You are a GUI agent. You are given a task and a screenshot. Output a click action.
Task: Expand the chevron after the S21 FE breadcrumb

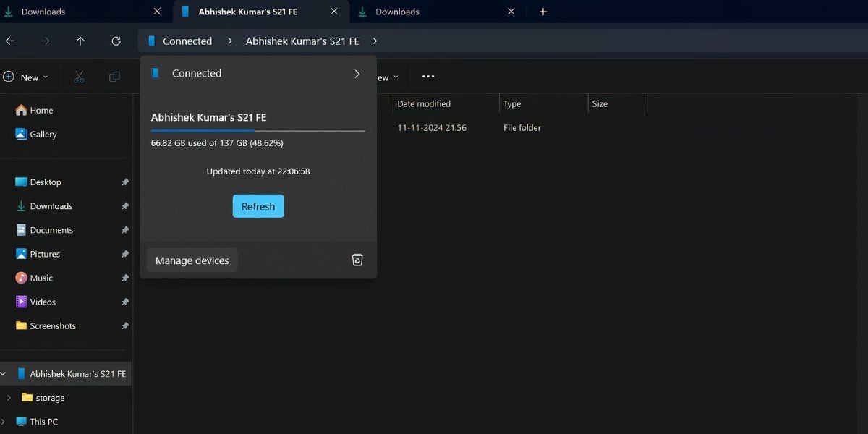[x=375, y=41]
